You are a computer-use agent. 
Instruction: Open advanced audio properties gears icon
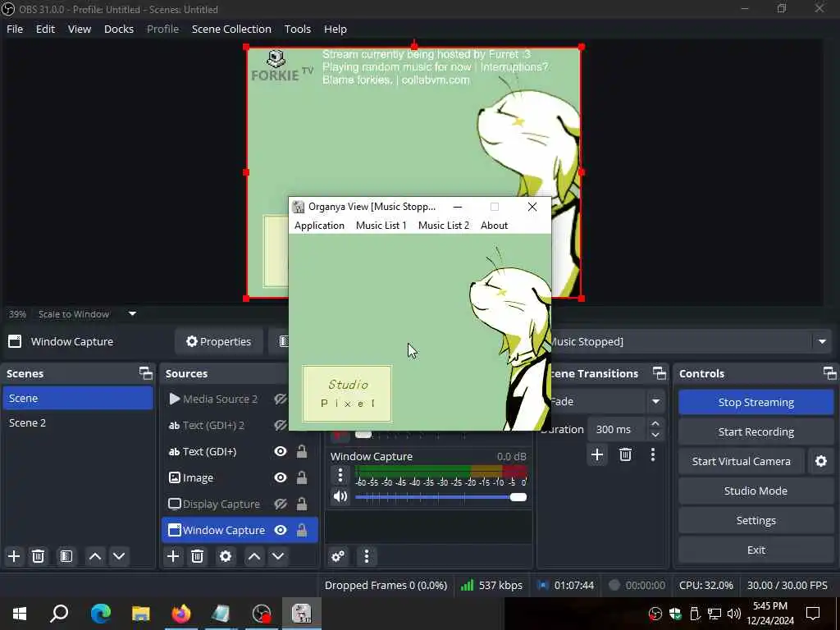click(338, 556)
